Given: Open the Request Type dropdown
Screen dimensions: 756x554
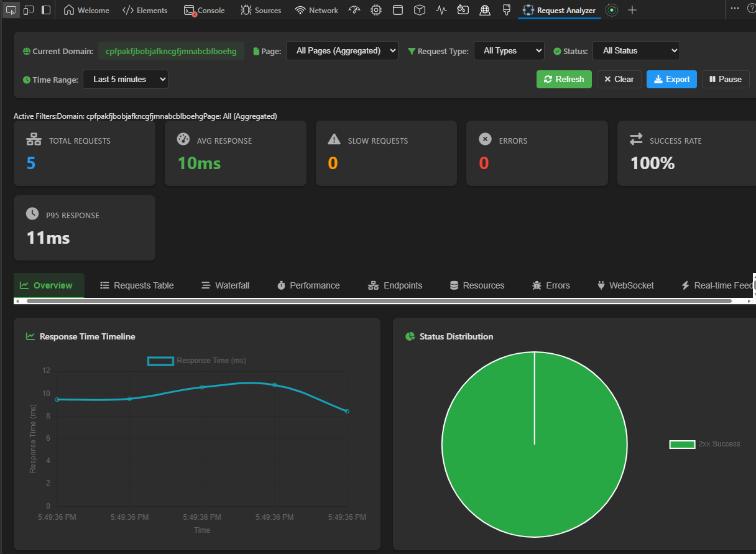Looking at the screenshot, I should 509,51.
